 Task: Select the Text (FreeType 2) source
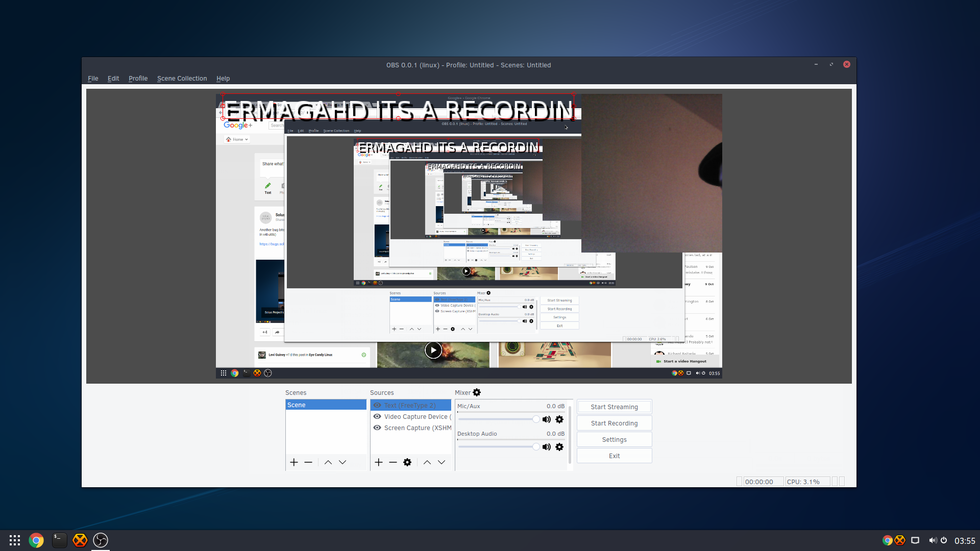coord(410,405)
